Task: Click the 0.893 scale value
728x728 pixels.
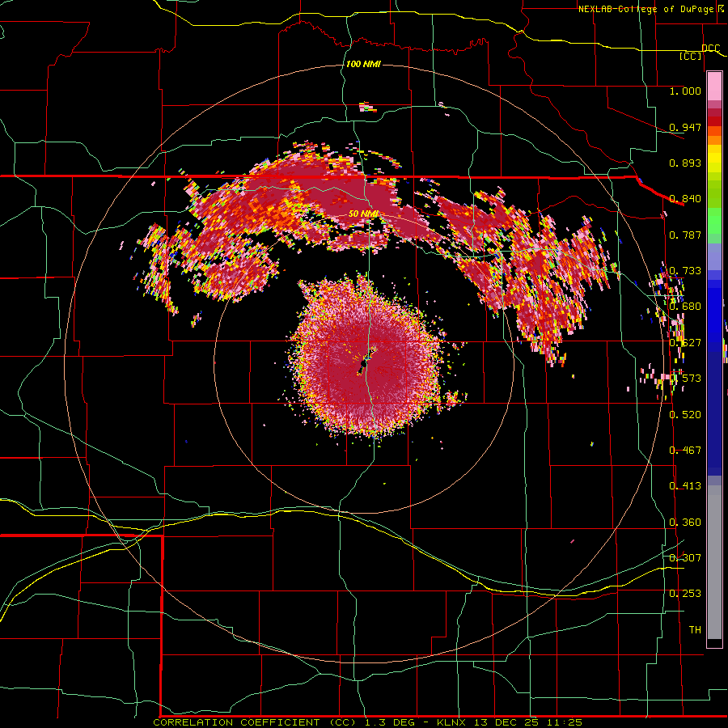Action: pyautogui.click(x=685, y=163)
